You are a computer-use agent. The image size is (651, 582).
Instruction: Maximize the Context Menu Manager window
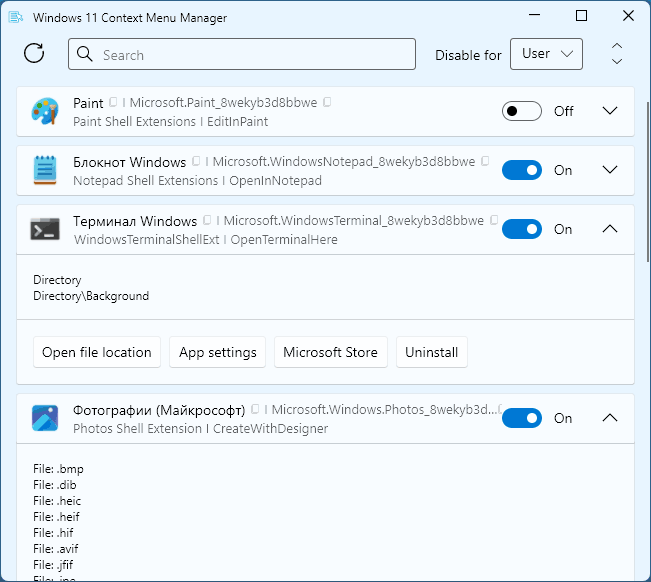[x=581, y=16]
